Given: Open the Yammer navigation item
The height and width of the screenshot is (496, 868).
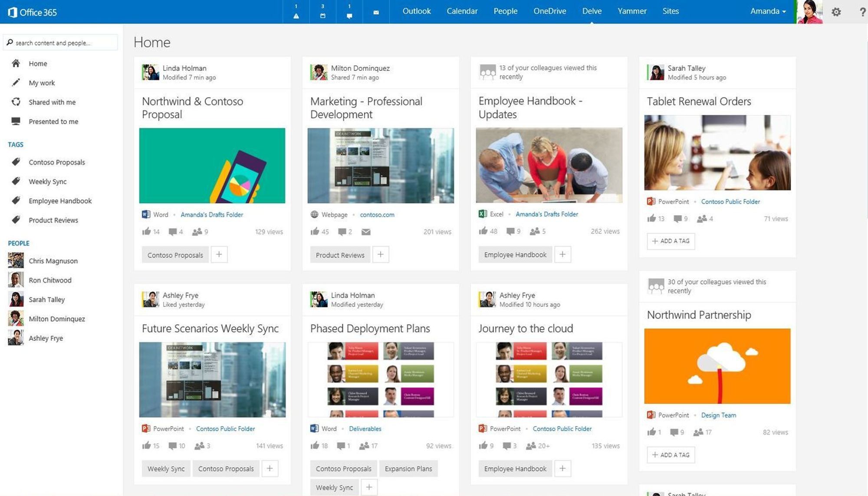Looking at the screenshot, I should (632, 11).
